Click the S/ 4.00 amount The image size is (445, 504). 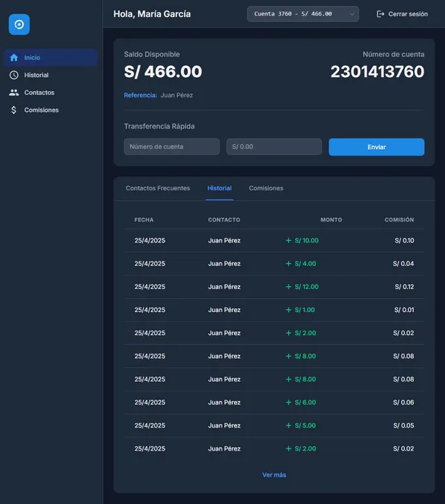pyautogui.click(x=305, y=264)
